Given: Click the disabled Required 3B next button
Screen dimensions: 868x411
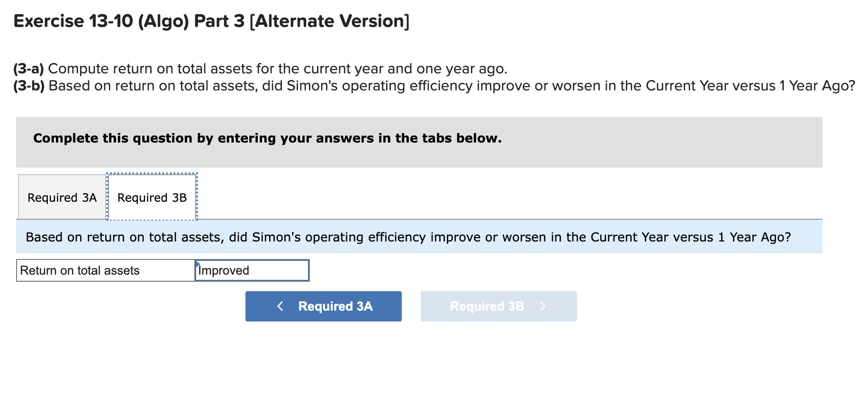Looking at the screenshot, I should click(498, 306).
